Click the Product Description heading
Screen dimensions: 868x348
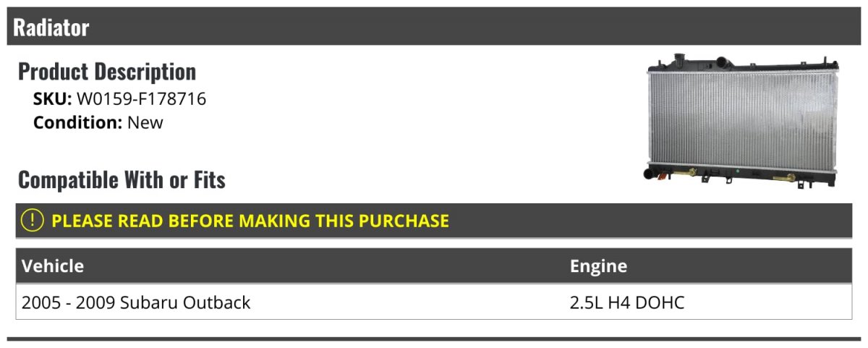[107, 72]
